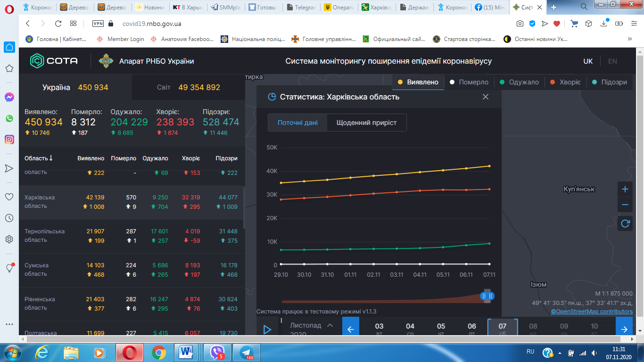Toggle the Одужало chart series
The width and height of the screenshot is (644, 362).
pyautogui.click(x=519, y=82)
